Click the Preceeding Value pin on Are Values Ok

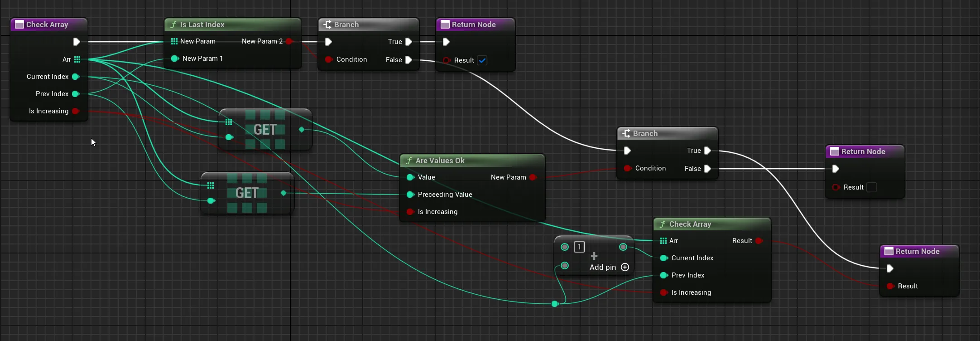coord(410,195)
